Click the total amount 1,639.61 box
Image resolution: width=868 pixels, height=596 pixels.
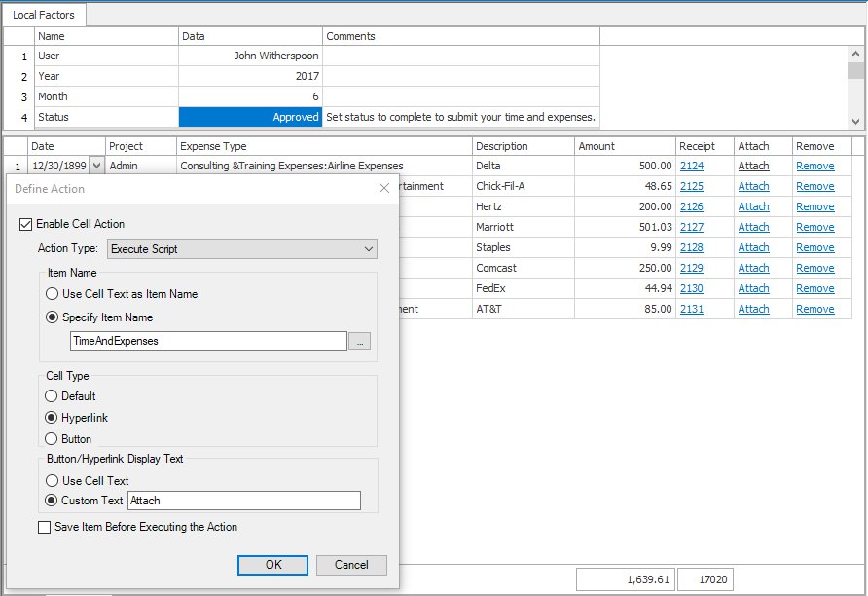[626, 579]
